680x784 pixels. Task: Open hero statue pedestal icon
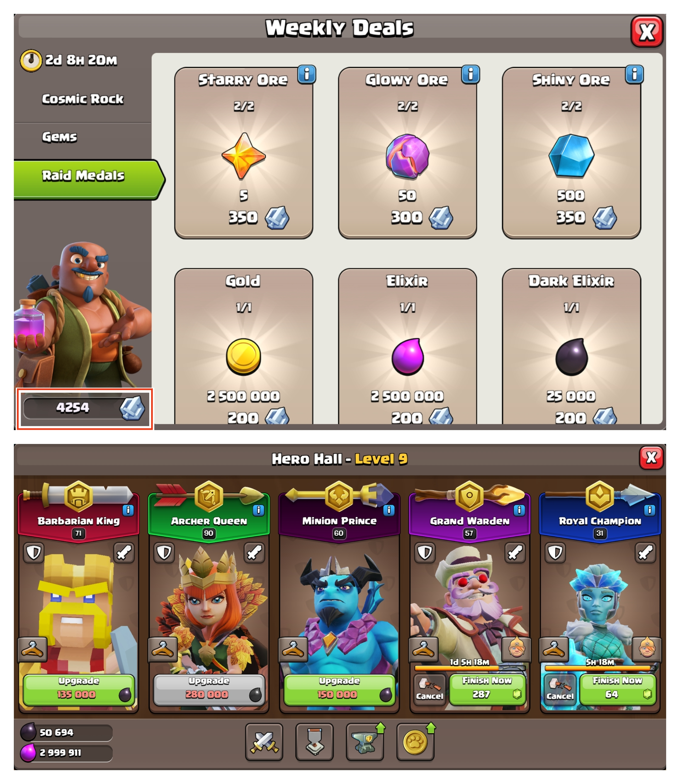tap(314, 742)
